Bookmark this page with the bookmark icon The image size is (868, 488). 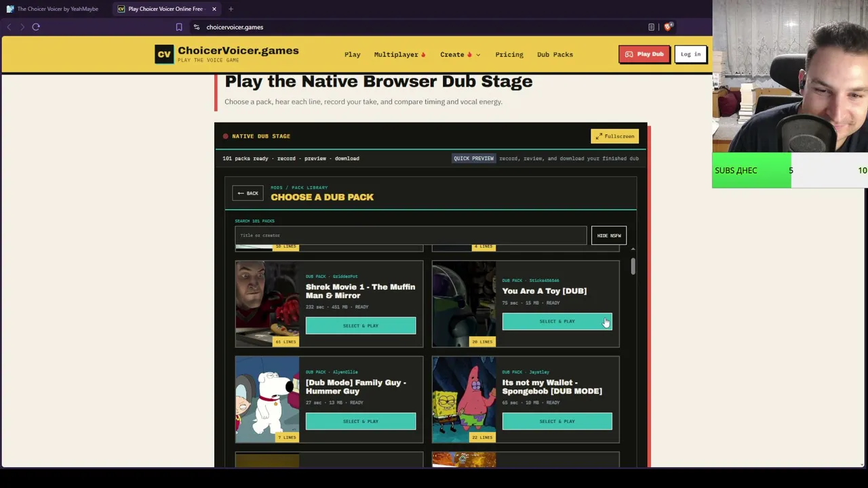coord(179,27)
